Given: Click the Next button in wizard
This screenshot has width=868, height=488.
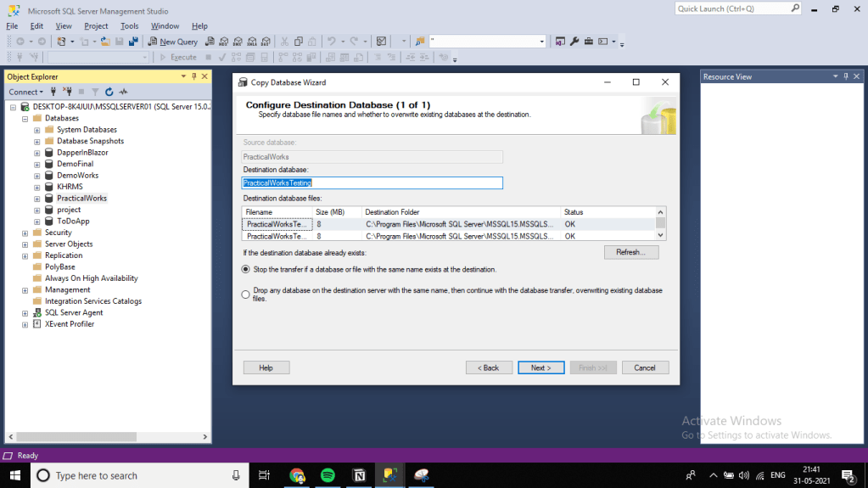Looking at the screenshot, I should 540,367.
